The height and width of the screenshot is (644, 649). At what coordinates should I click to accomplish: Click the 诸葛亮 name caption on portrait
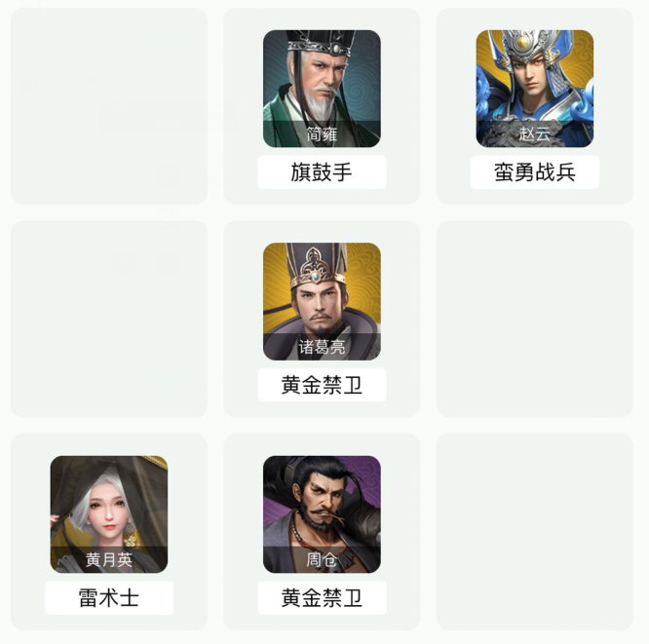(322, 347)
